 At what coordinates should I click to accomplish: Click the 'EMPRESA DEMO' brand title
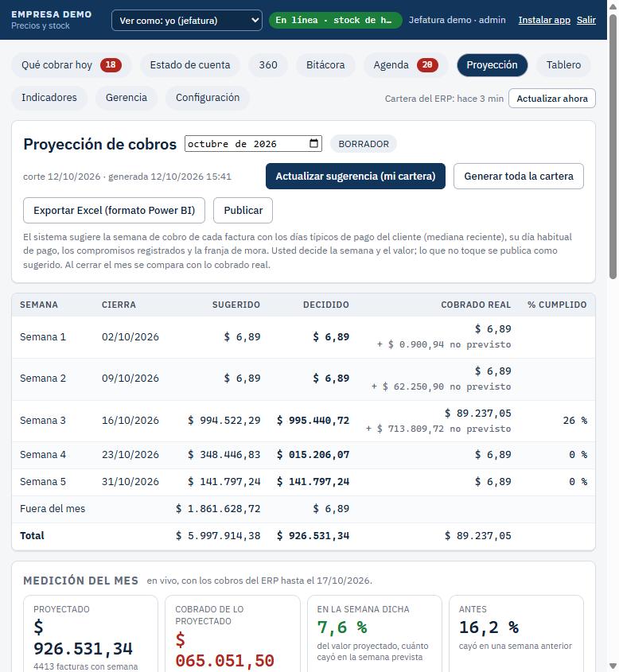(x=52, y=14)
